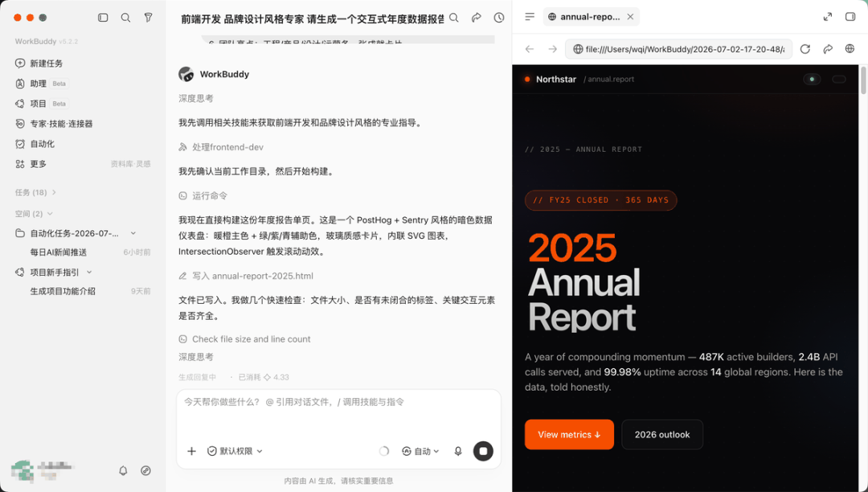Collapse the 项目新手指引 project
The height and width of the screenshot is (492, 868).
coord(89,273)
